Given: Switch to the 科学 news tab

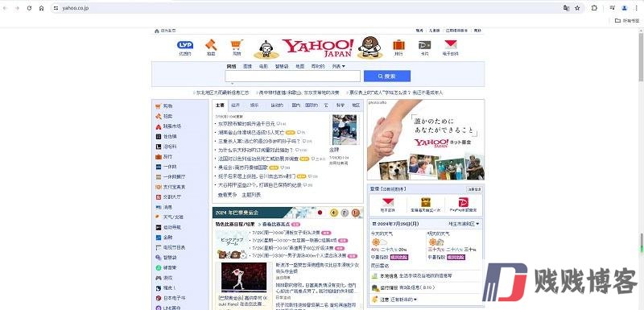Looking at the screenshot, I should pos(340,105).
